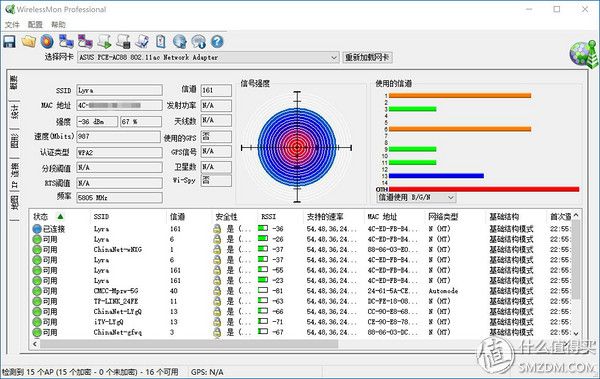Click the 信道 field showing 161
Image resolution: width=600 pixels, height=379 pixels.
(x=216, y=90)
